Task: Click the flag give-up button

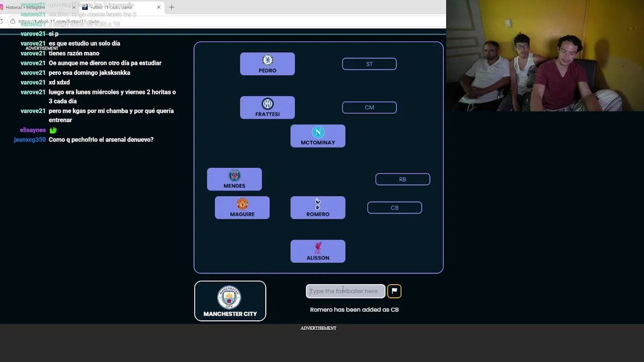Action: click(394, 291)
